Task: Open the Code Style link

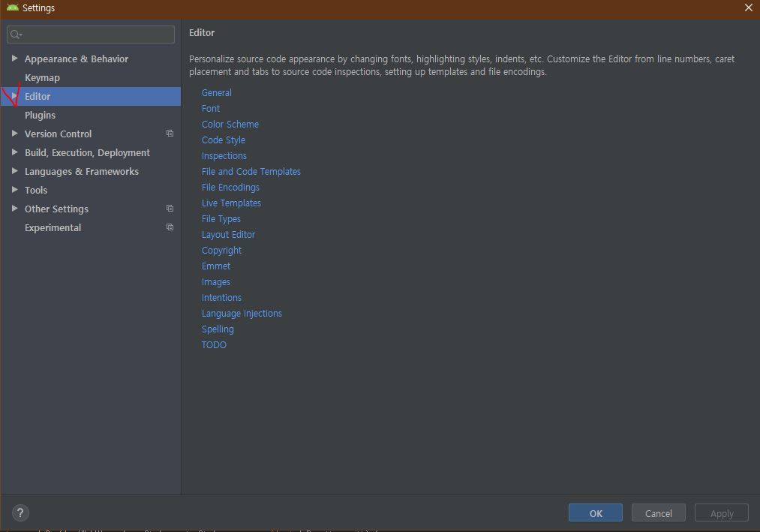Action: pyautogui.click(x=224, y=140)
